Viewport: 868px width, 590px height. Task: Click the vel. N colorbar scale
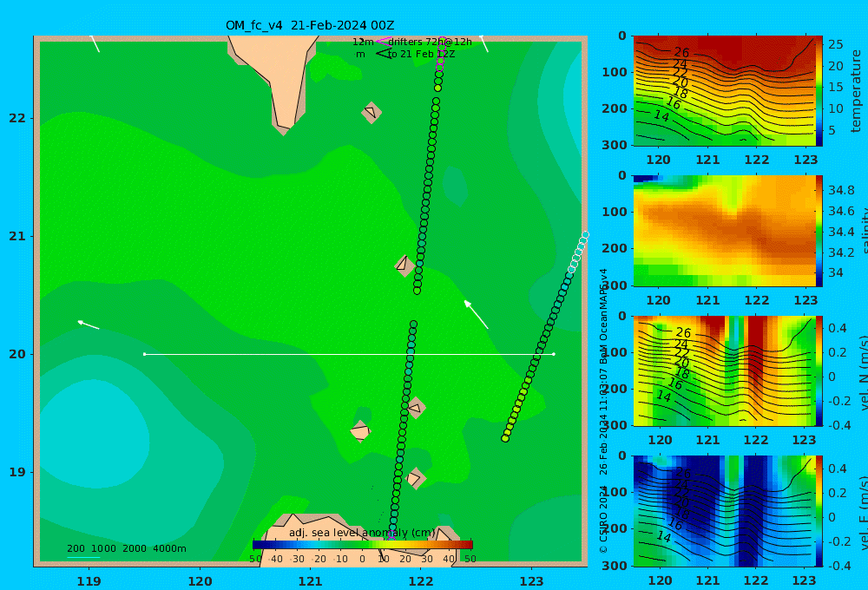[819, 371]
